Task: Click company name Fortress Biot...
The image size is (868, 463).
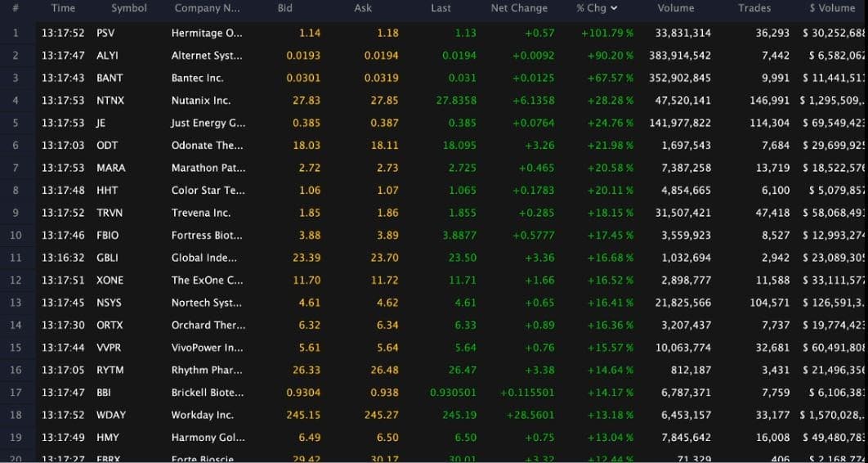Action: [x=207, y=236]
